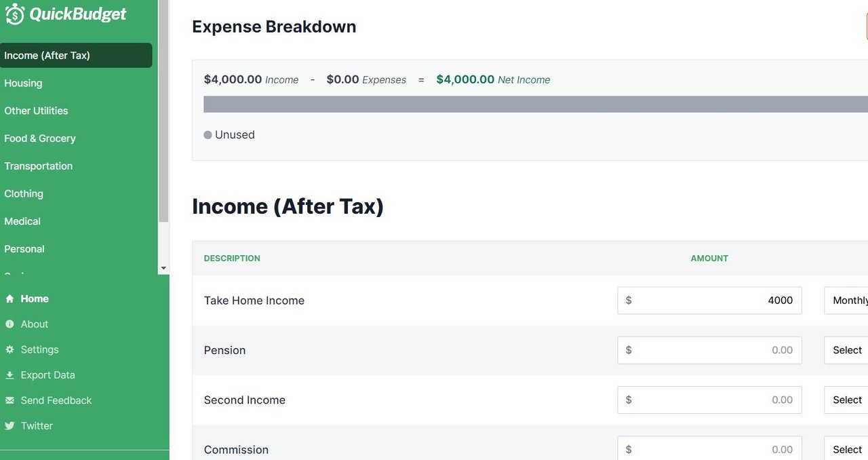Screen dimensions: 868x460
Task: Click the Export Data download icon
Action: [9, 375]
